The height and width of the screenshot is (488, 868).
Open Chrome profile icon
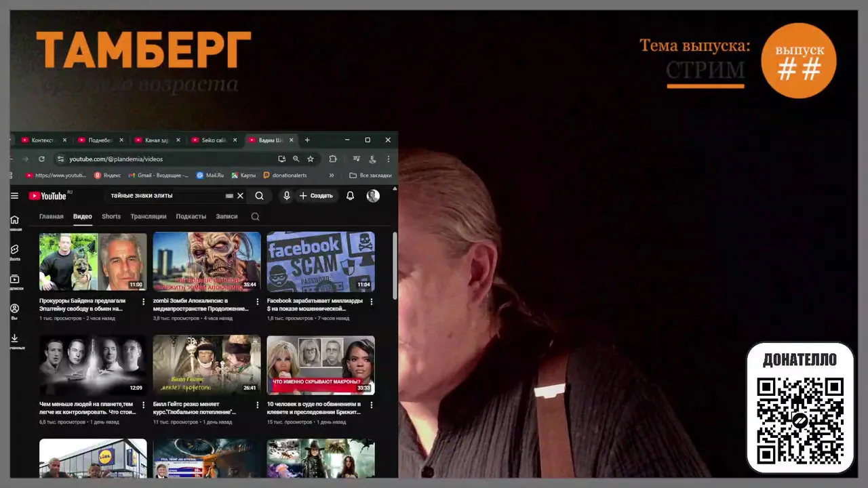click(x=372, y=159)
